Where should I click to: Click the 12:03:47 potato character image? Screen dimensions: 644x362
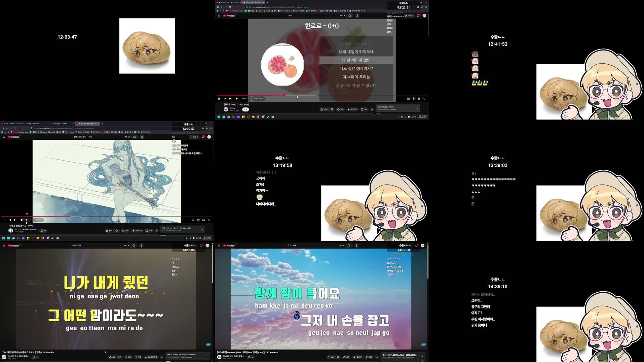click(x=147, y=46)
